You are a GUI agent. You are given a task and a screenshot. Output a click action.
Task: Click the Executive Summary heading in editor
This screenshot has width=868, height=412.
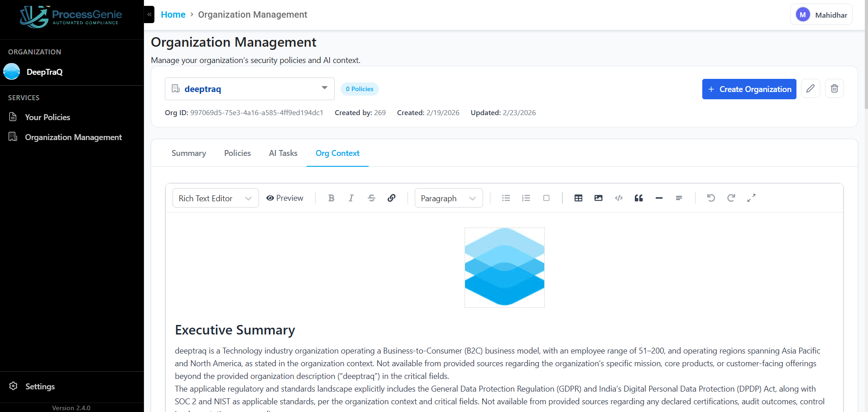coord(235,330)
